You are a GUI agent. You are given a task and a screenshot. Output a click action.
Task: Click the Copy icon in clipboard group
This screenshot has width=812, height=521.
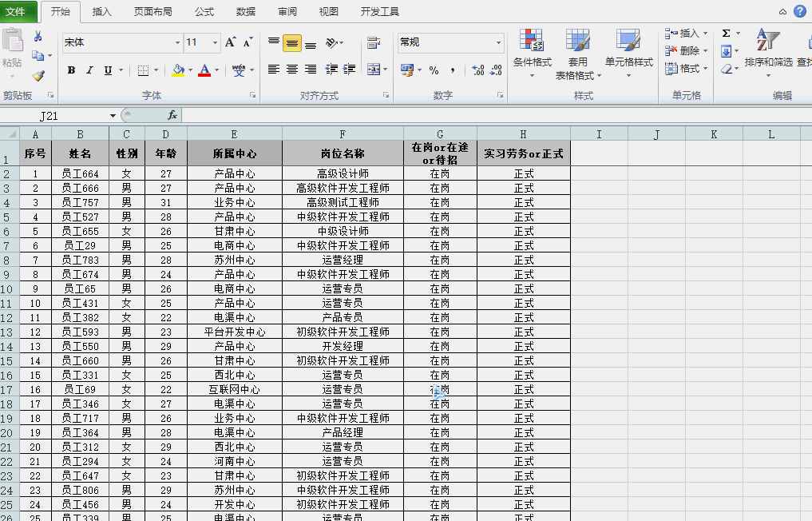pyautogui.click(x=38, y=55)
